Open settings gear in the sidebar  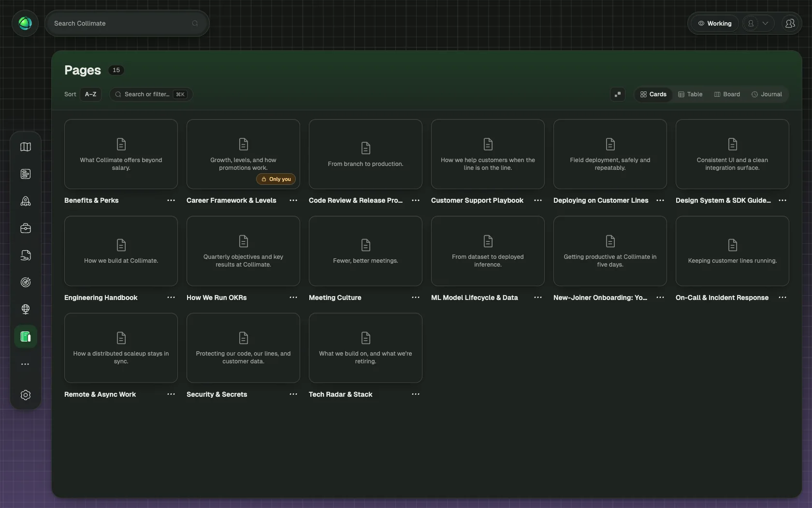click(x=26, y=395)
